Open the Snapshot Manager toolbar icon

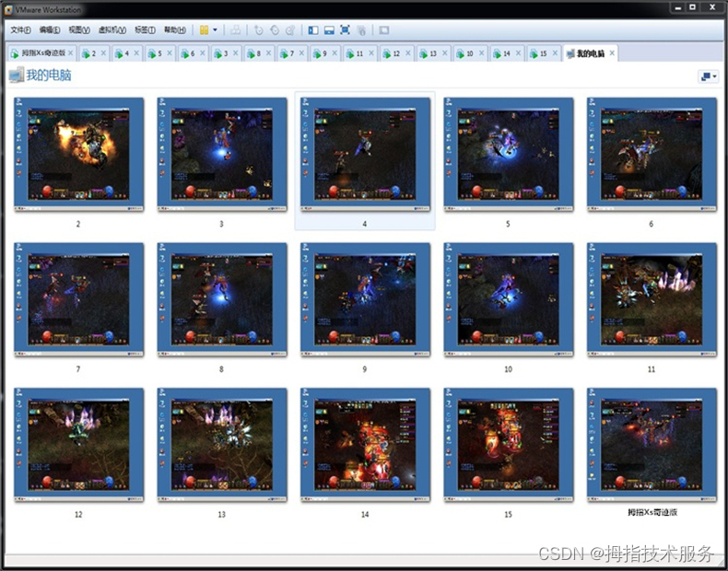(x=290, y=30)
